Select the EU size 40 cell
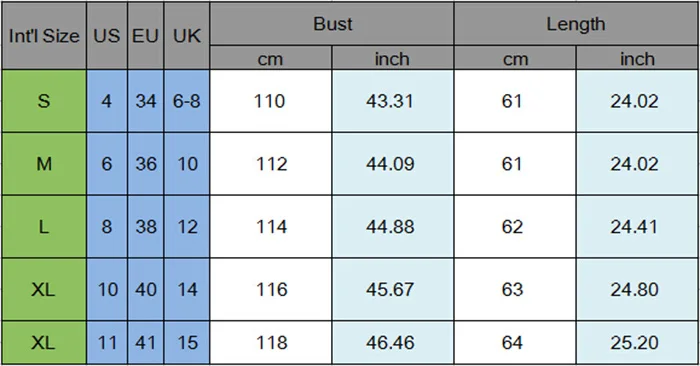This screenshot has width=700, height=366. 146,290
